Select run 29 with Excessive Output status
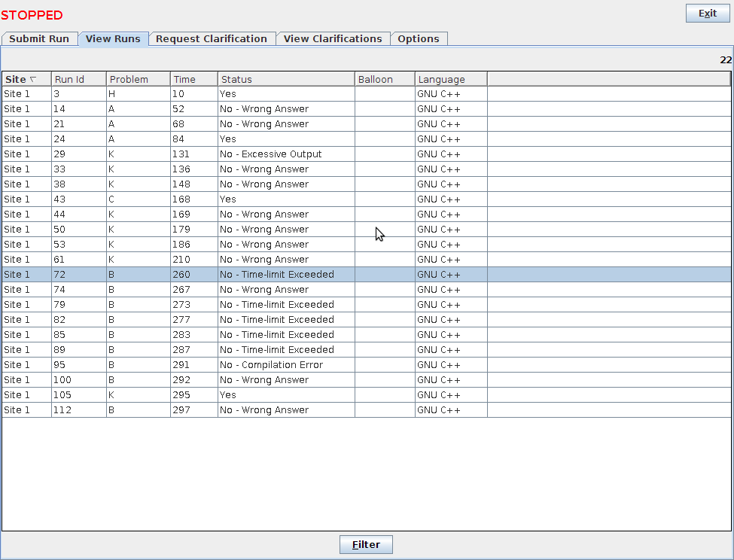The width and height of the screenshot is (734, 560). (226, 154)
